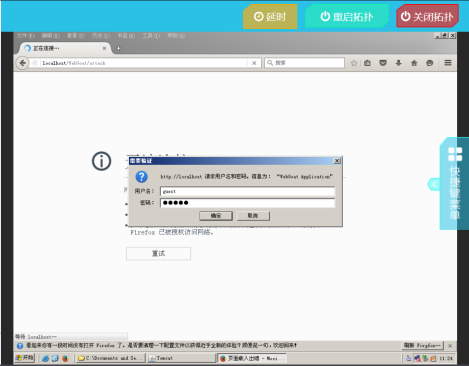Click the 密码 password field

point(247,203)
